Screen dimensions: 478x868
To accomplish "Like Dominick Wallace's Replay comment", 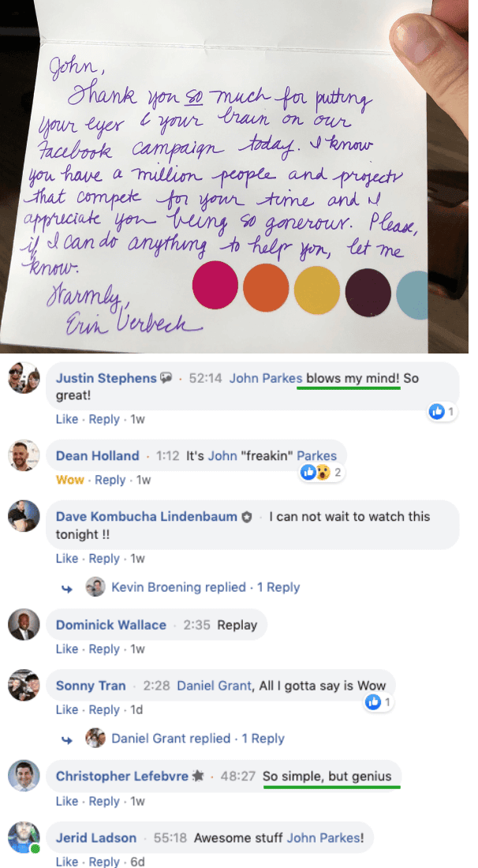I will (x=66, y=649).
